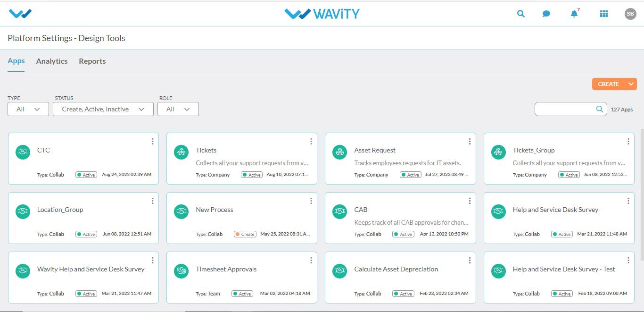Screen dimensions: 644x312
Task: Open the chat messages icon
Action: 546,14
